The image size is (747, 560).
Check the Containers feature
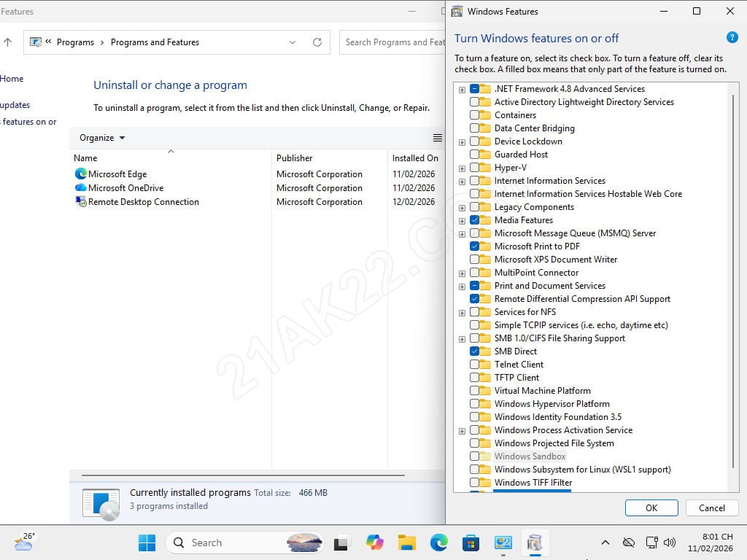(x=474, y=114)
